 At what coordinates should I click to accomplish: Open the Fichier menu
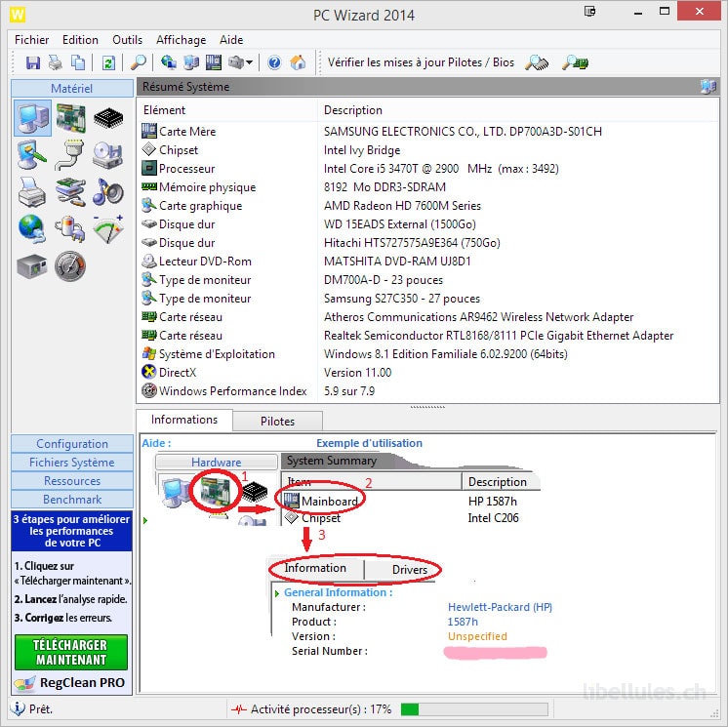31,40
